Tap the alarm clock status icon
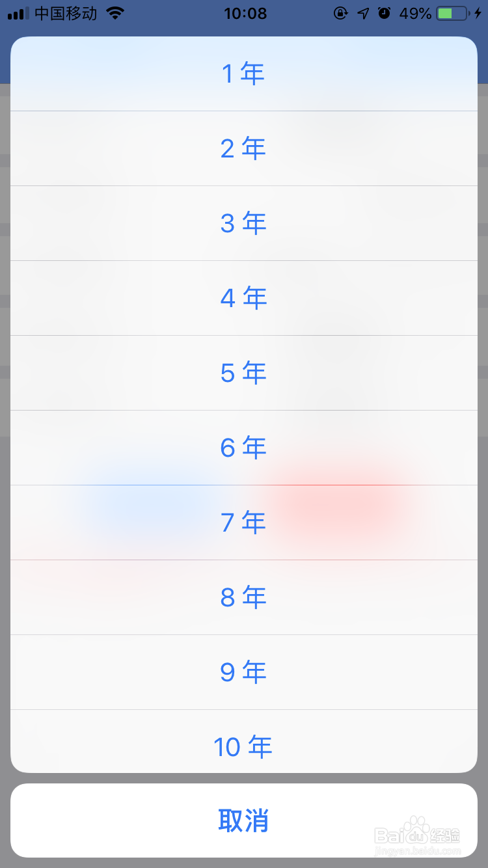 pyautogui.click(x=384, y=13)
